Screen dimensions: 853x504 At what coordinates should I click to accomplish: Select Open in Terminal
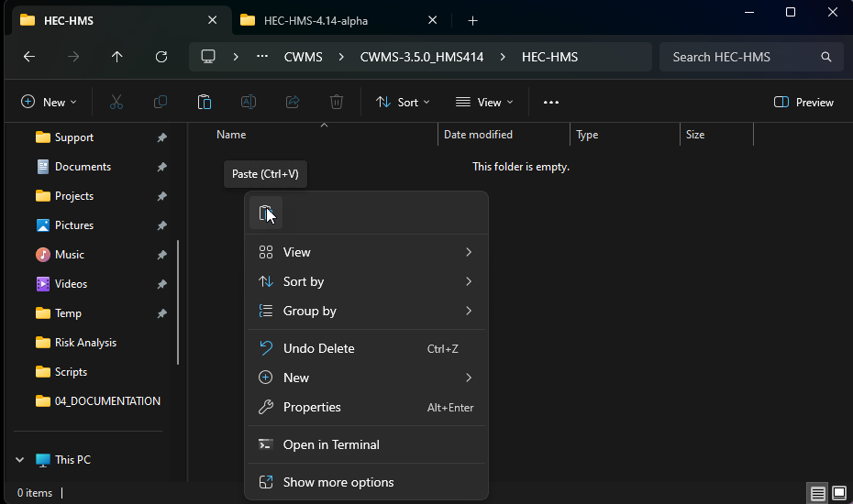pos(331,444)
